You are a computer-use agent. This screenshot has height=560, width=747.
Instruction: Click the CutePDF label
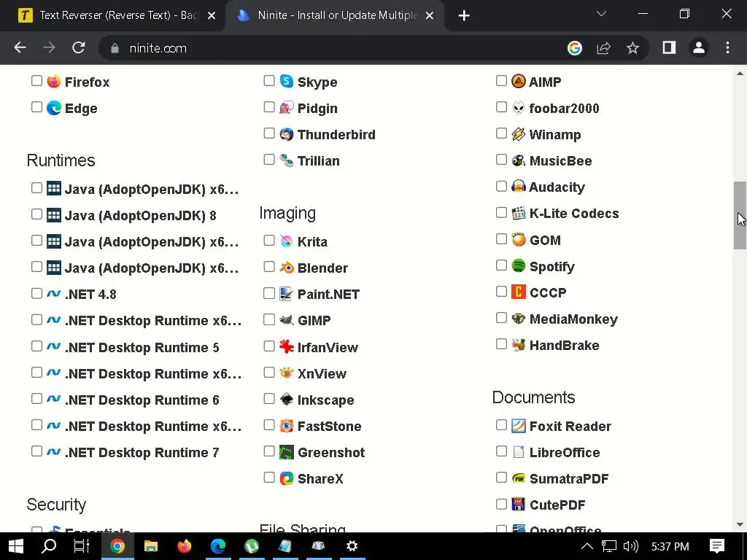point(557,505)
